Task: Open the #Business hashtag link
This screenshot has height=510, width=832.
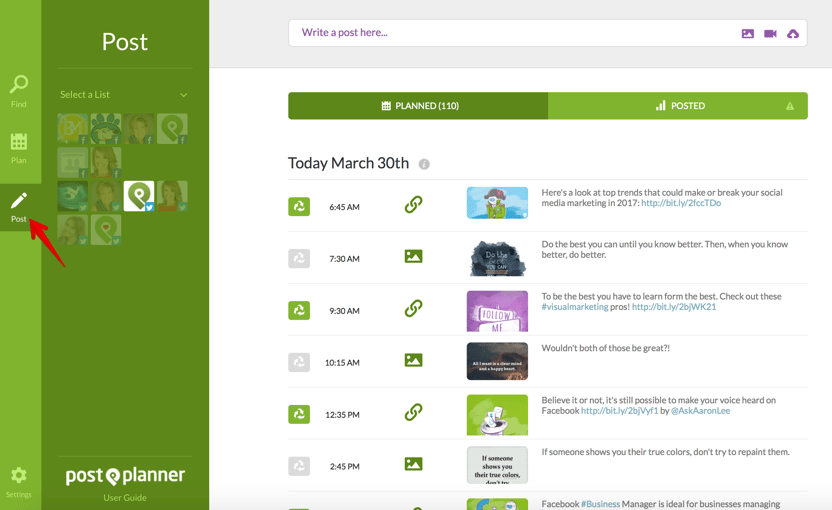Action: click(600, 504)
